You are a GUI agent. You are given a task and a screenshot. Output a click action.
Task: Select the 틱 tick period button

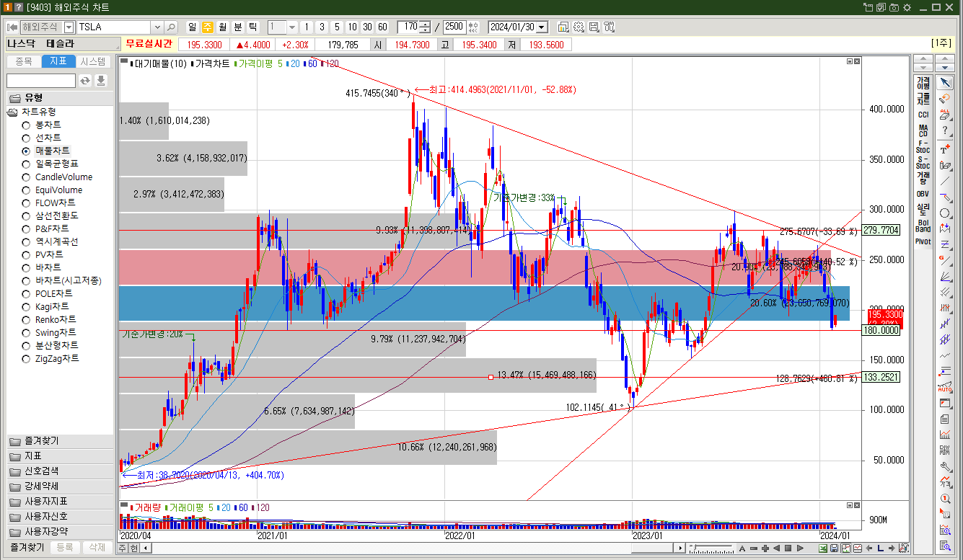(252, 27)
